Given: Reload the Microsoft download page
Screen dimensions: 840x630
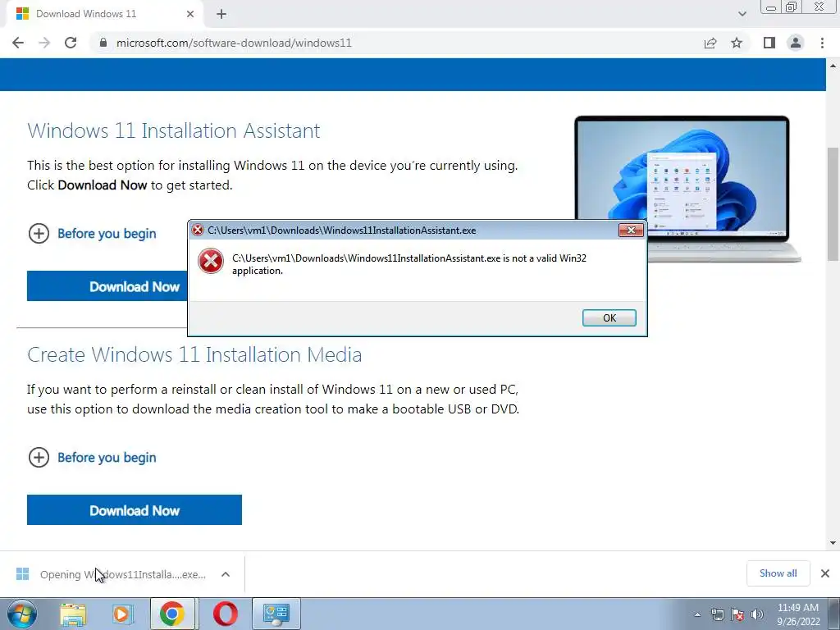Looking at the screenshot, I should tap(71, 43).
